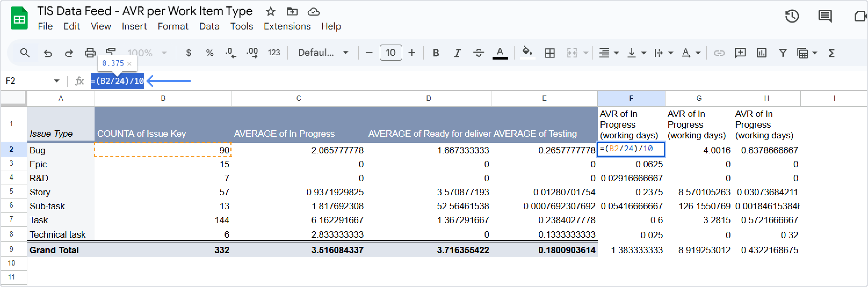Open the Data menu
The height and width of the screenshot is (287, 868).
point(209,26)
